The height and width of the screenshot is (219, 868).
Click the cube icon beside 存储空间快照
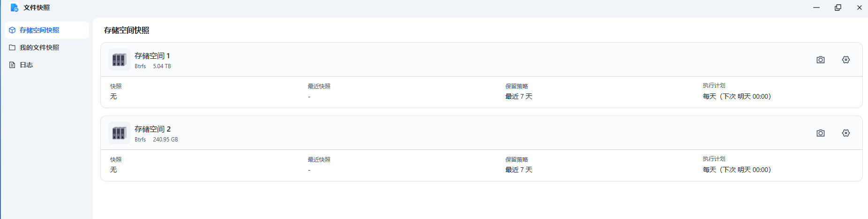point(12,30)
